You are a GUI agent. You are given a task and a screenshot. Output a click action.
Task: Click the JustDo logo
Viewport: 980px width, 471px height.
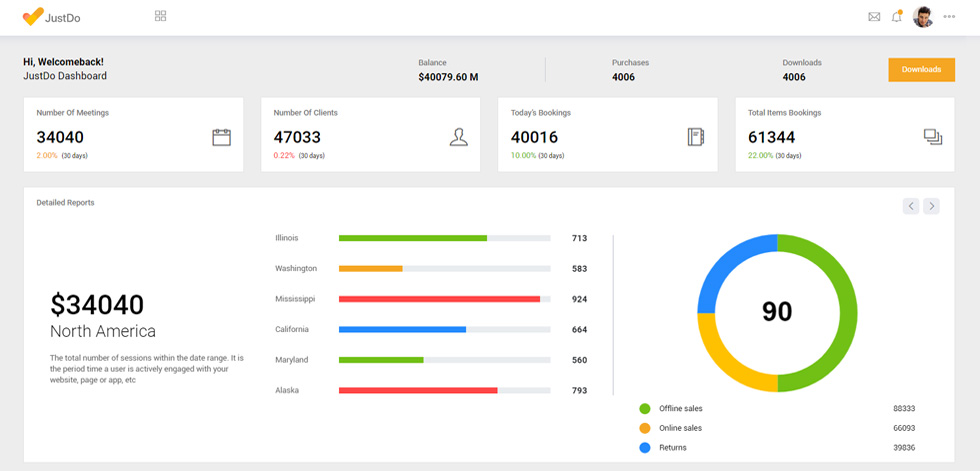(51, 17)
